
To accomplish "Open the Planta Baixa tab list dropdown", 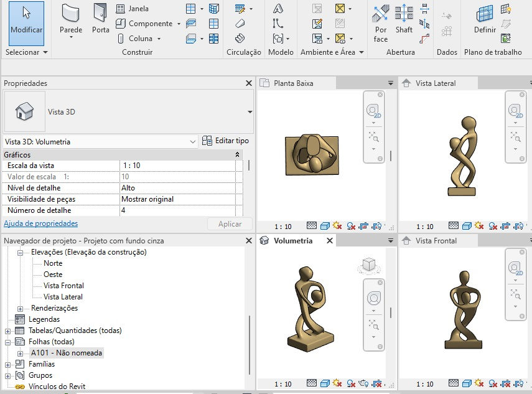I will click(391, 83).
